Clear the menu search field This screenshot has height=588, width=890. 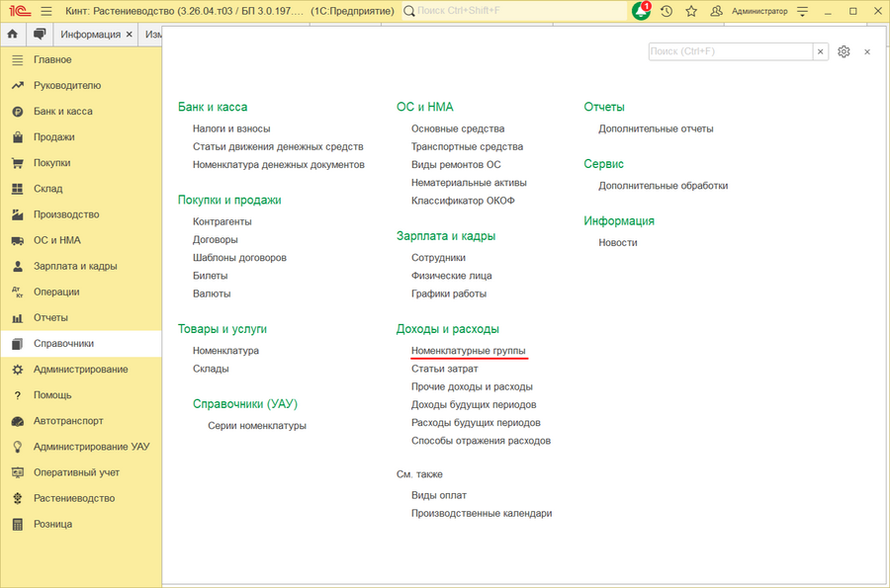(x=820, y=51)
